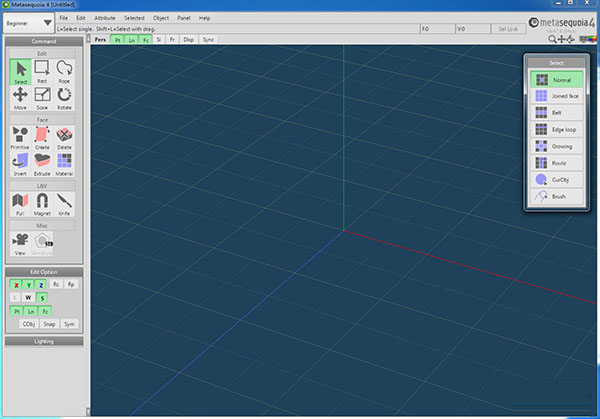Open the Beginner mode dropdown
This screenshot has height=419, width=600.
click(28, 21)
